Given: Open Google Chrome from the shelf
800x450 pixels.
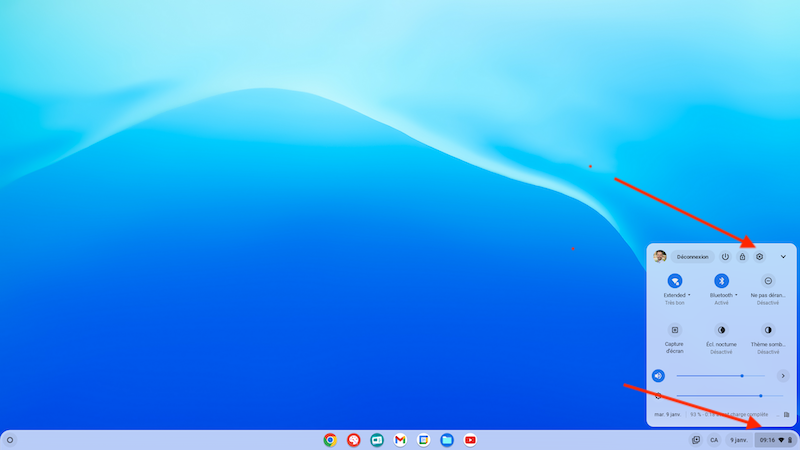Looking at the screenshot, I should click(x=330, y=440).
